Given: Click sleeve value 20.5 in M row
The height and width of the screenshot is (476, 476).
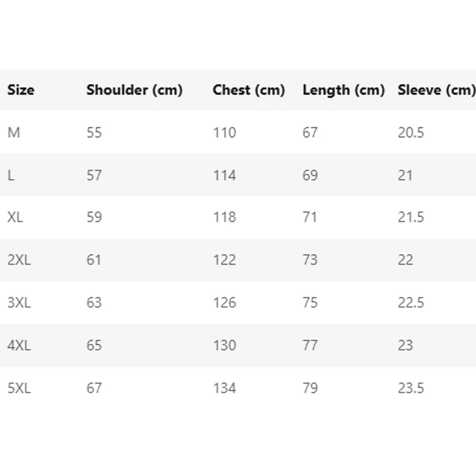Looking at the screenshot, I should tap(411, 133).
